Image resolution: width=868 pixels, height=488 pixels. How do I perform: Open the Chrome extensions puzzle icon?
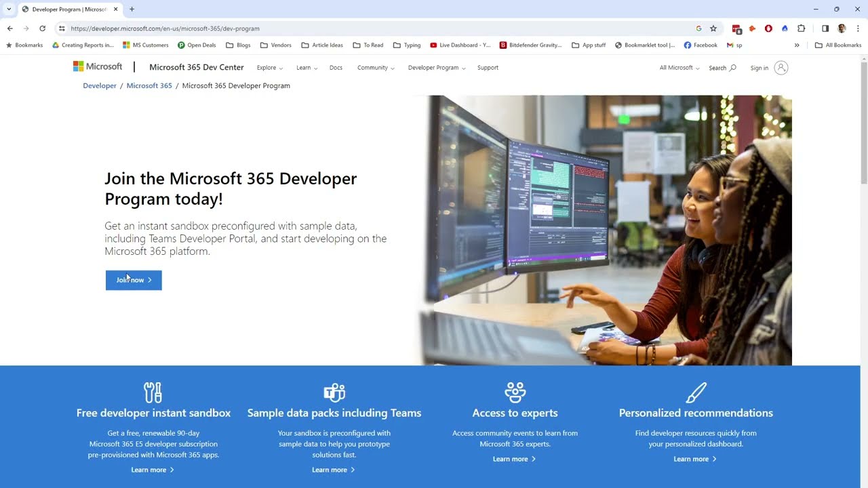click(x=801, y=28)
